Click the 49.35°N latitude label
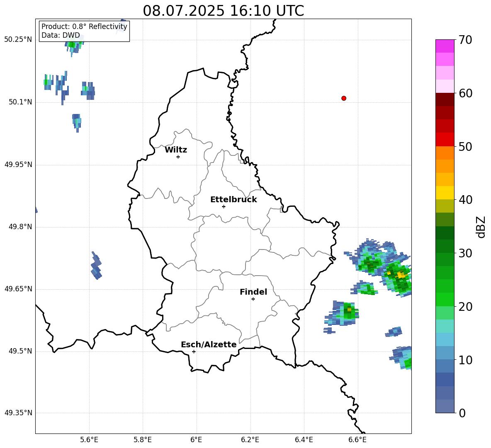 click(x=18, y=413)
